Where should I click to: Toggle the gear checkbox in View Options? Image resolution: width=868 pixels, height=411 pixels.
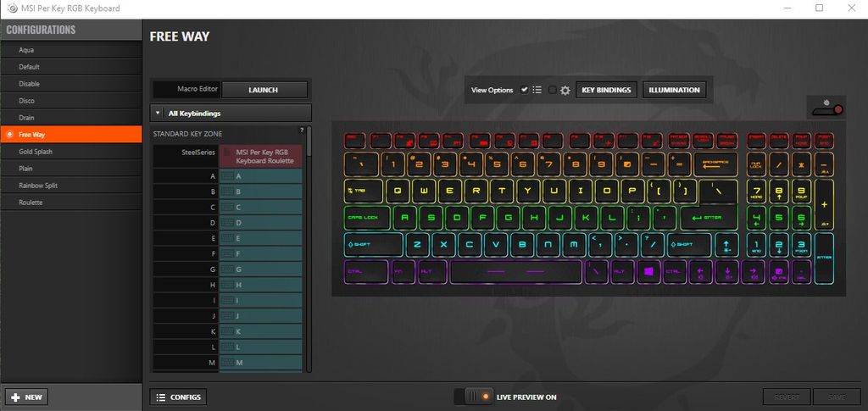pyautogui.click(x=552, y=90)
